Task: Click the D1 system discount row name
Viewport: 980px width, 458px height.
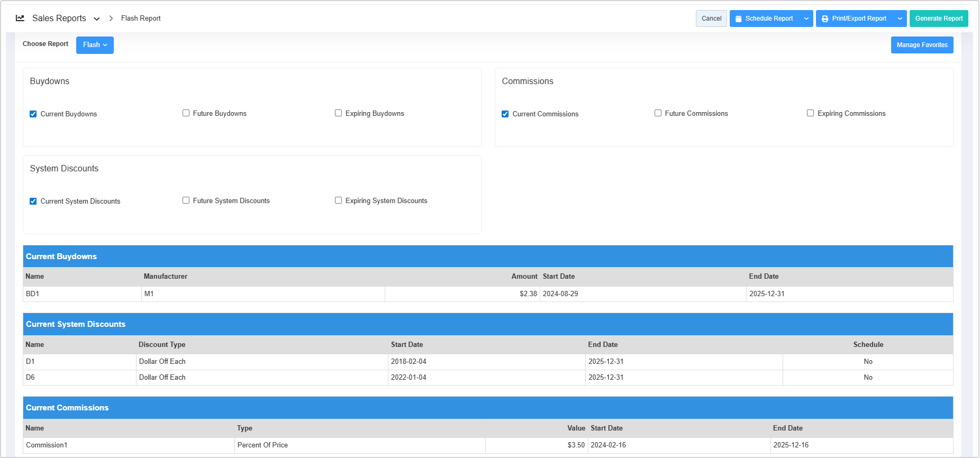Action: point(79,362)
